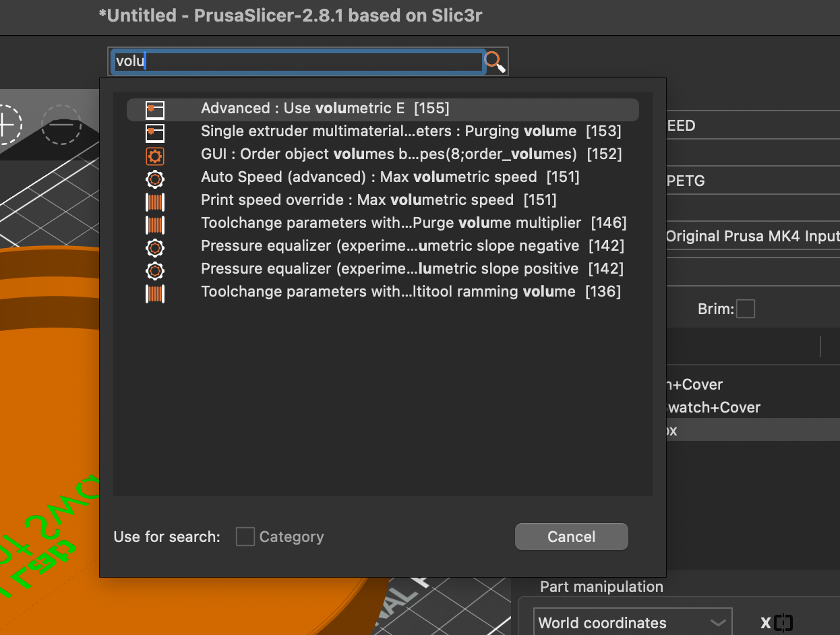840x635 pixels.
Task: Select the "watch+Cover" object in the list
Action: tap(713, 407)
